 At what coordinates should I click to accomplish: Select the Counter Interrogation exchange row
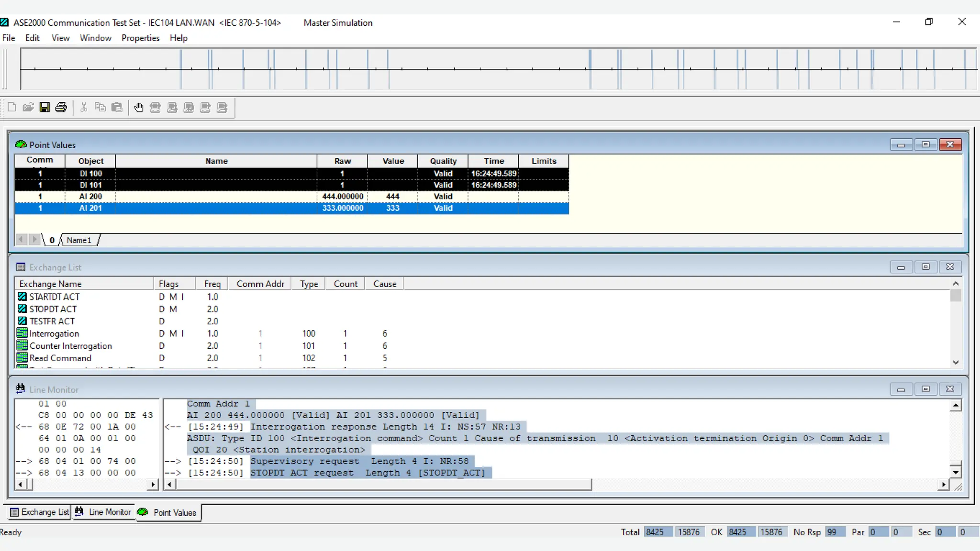[71, 346]
